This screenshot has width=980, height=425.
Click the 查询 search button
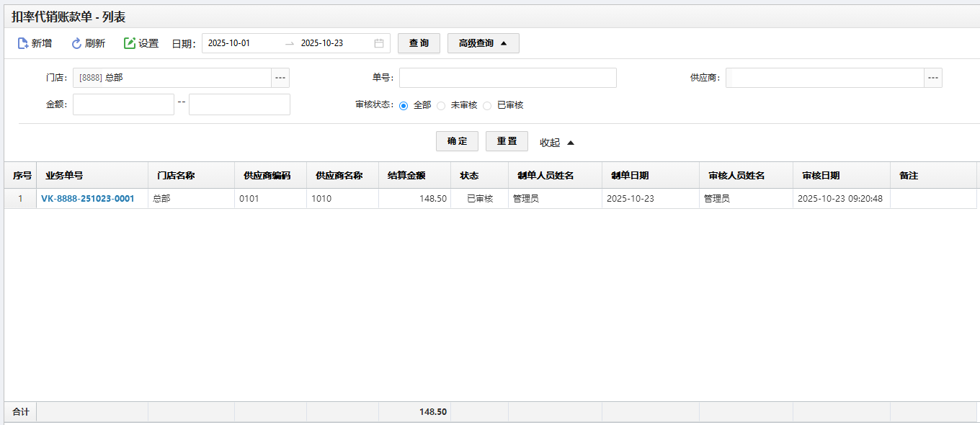pyautogui.click(x=419, y=43)
